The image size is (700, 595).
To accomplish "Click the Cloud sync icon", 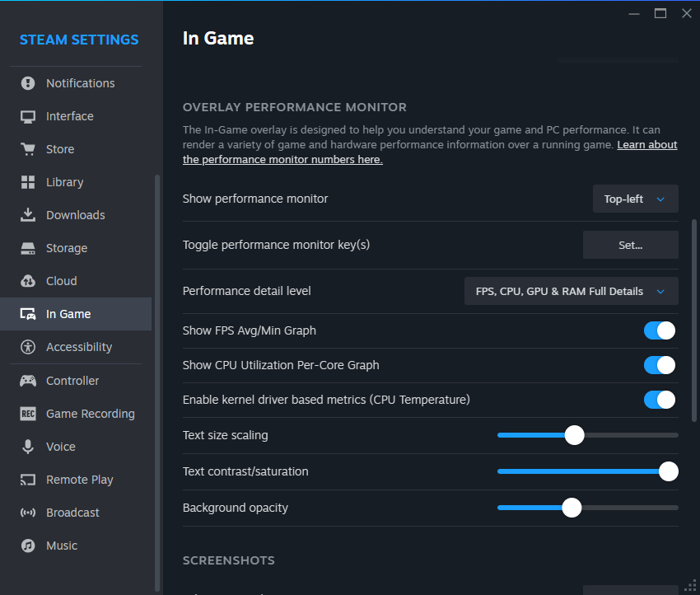I will (28, 281).
